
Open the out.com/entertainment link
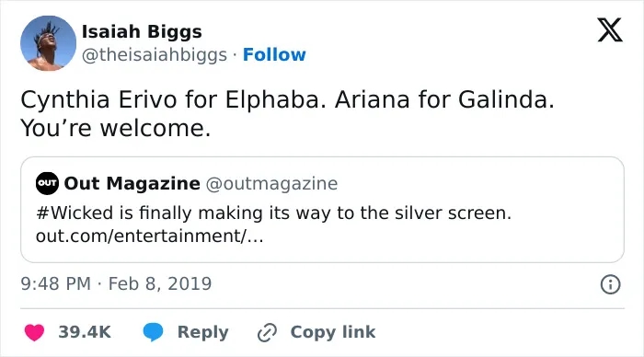[149, 236]
